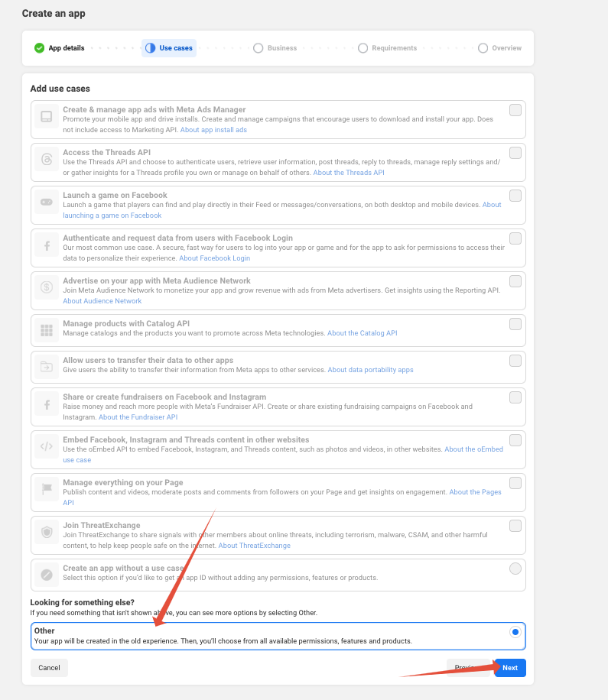Check the Embed content in websites box
The height and width of the screenshot is (700, 608).
click(x=515, y=440)
